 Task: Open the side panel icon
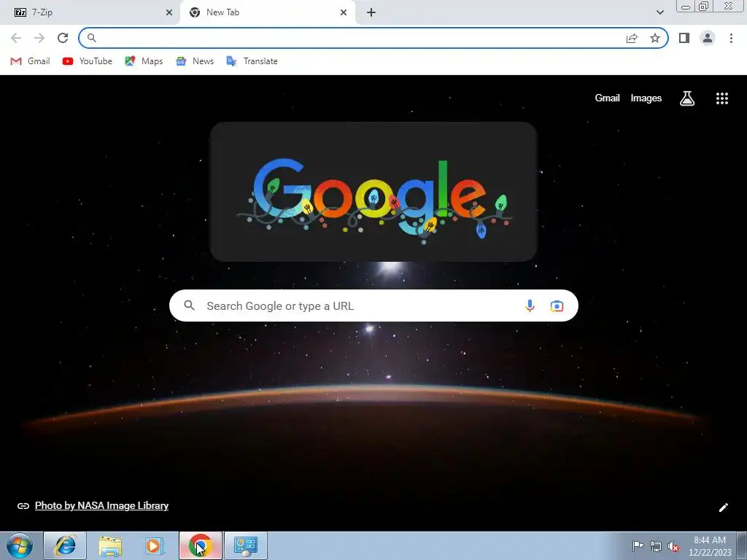pos(684,38)
